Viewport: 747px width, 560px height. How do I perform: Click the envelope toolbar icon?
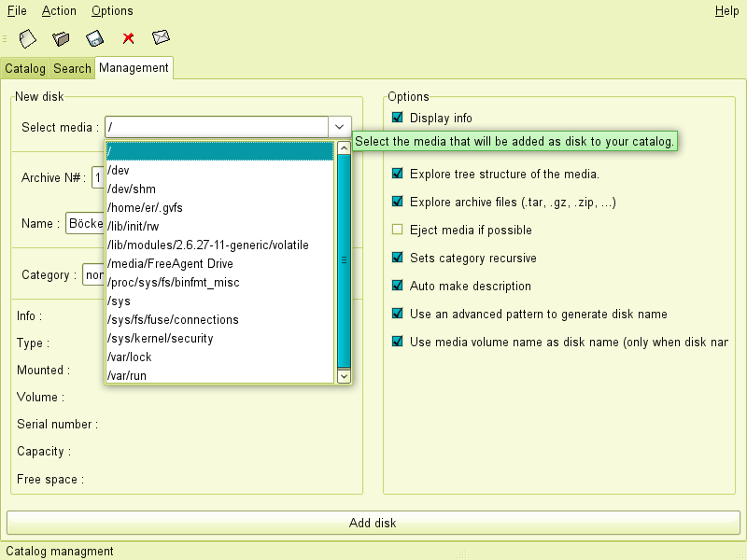(161, 36)
